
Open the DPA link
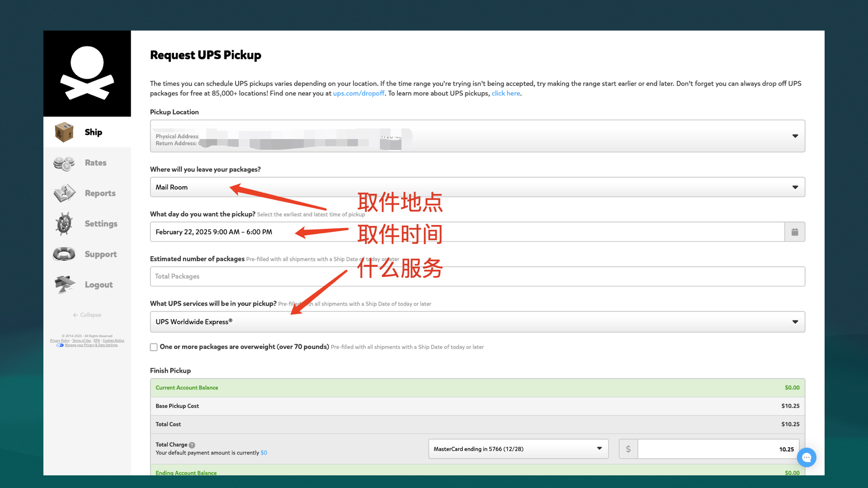coord(97,341)
